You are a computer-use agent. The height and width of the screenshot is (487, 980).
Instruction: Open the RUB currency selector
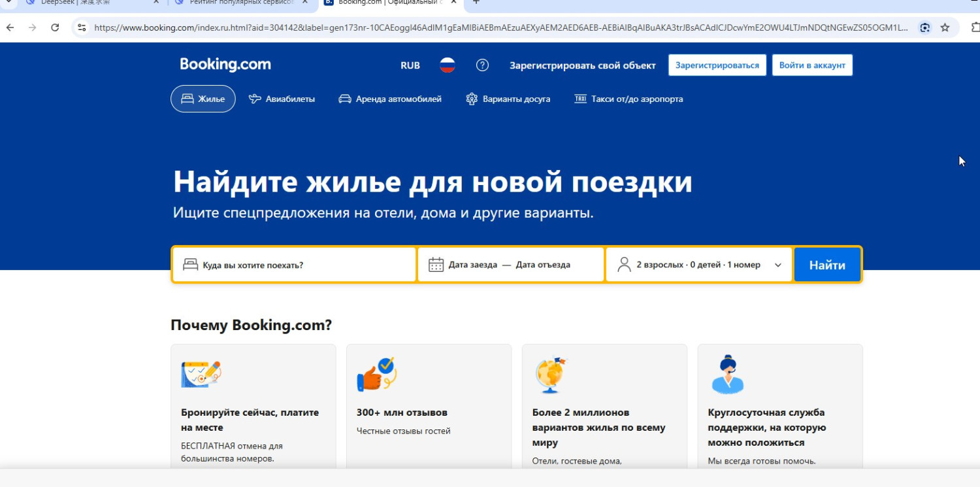pyautogui.click(x=410, y=65)
